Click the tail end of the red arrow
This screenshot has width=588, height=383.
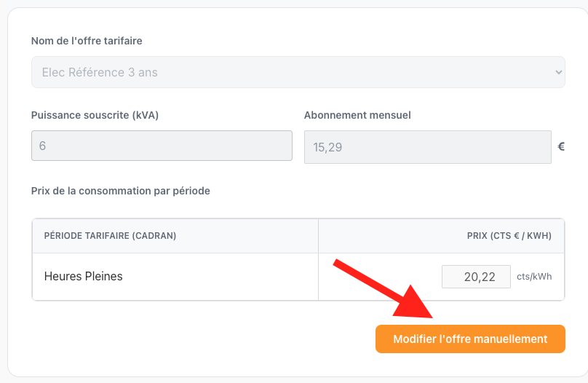point(337,262)
